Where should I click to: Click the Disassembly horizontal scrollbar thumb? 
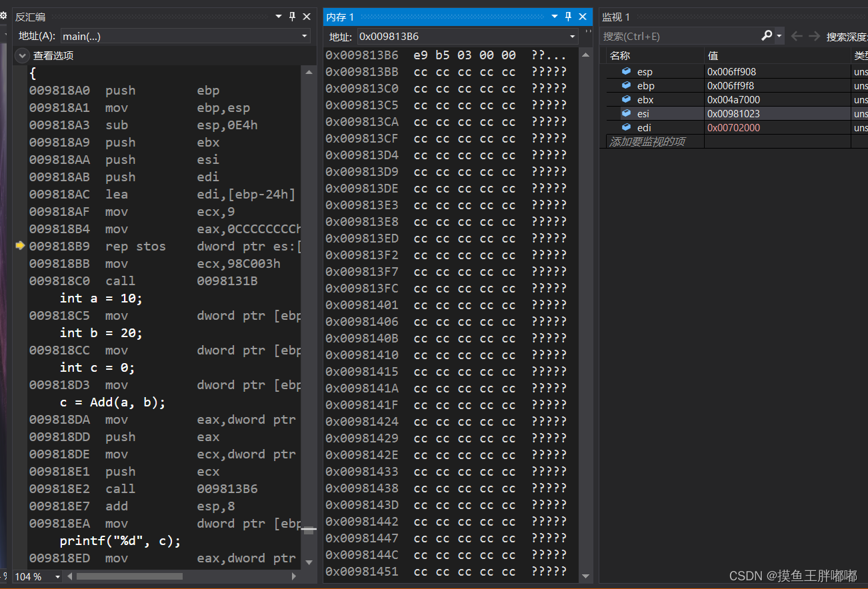click(129, 576)
